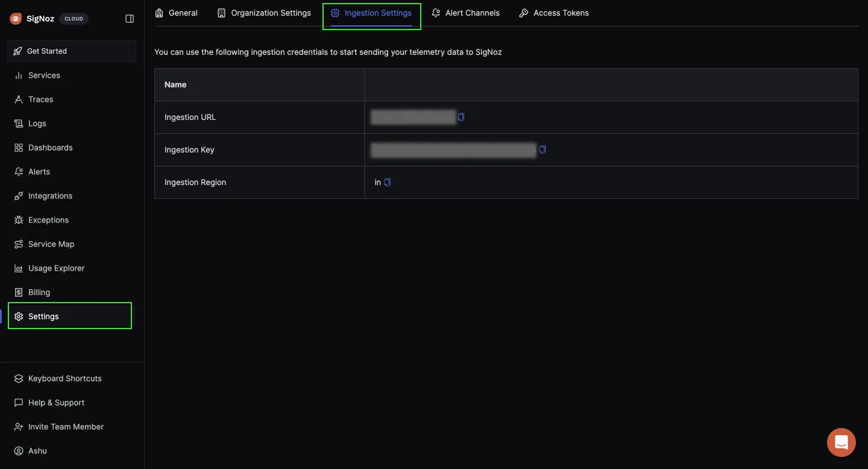Click the SigNoz logo icon
868x469 pixels.
click(x=16, y=19)
